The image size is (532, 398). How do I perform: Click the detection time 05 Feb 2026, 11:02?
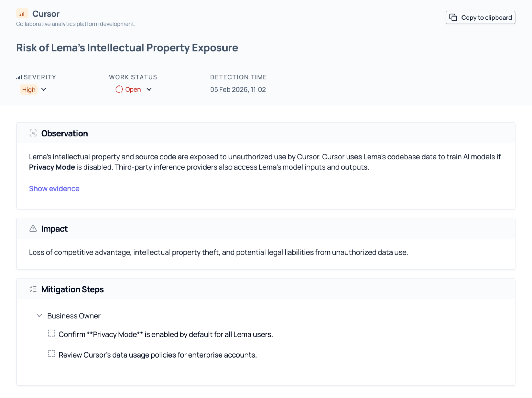coord(238,89)
